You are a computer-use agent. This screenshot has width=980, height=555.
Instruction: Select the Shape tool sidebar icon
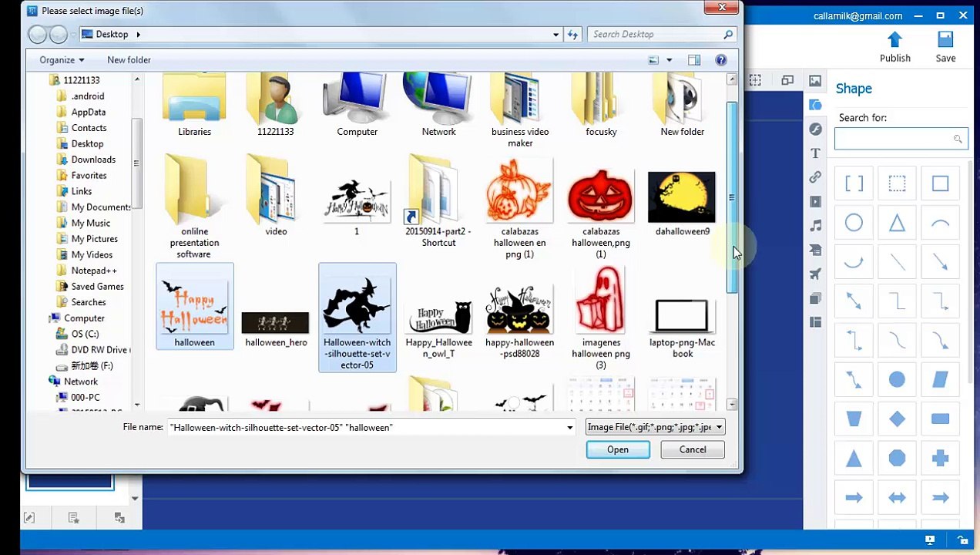coord(815,105)
